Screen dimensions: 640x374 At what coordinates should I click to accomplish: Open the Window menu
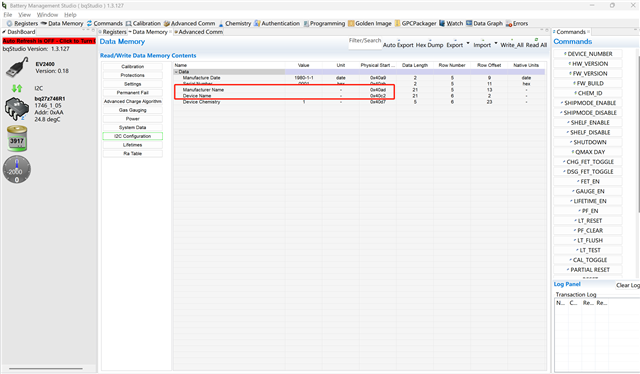pos(47,15)
